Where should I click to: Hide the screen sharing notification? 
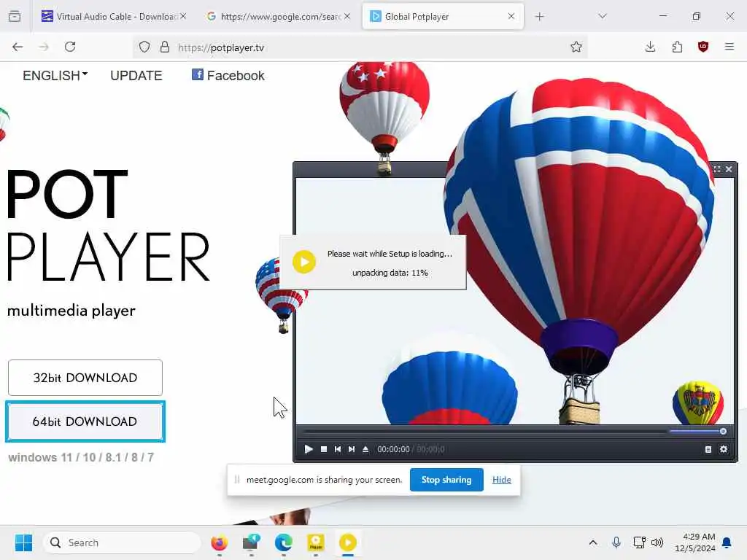click(x=502, y=480)
